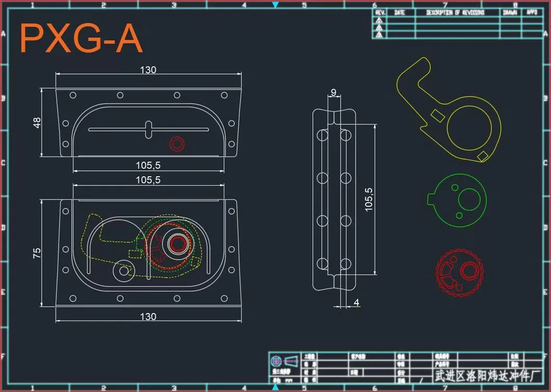The height and width of the screenshot is (392, 551).
Task: Select the 48 height dimension text
Action: pyautogui.click(x=37, y=123)
